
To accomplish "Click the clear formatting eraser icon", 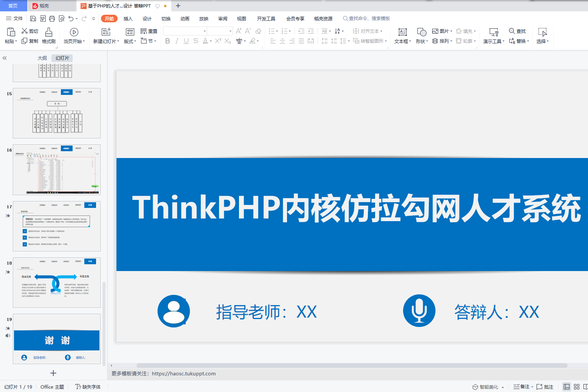I will (x=258, y=31).
